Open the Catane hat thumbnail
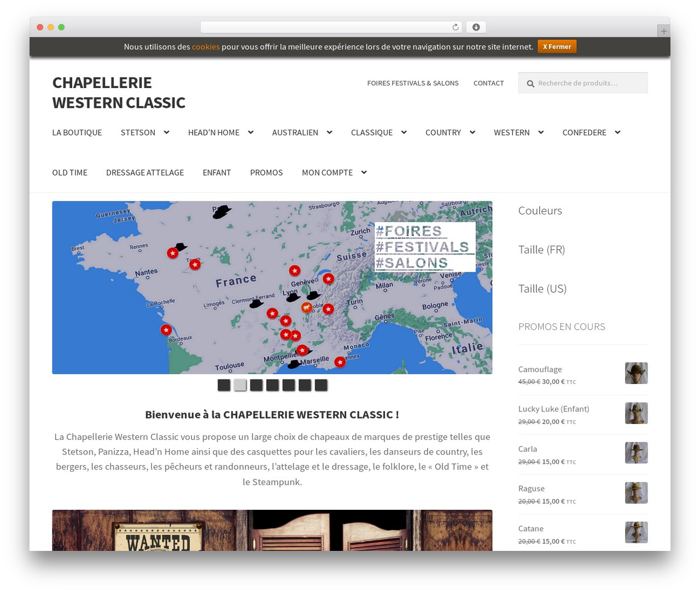The height and width of the screenshot is (593, 700). (x=636, y=532)
